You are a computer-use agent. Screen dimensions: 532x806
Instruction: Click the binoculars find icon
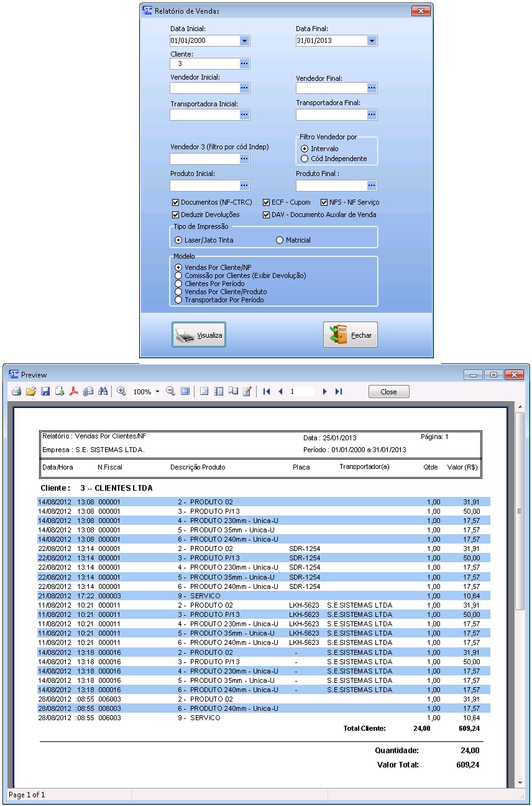click(x=103, y=392)
